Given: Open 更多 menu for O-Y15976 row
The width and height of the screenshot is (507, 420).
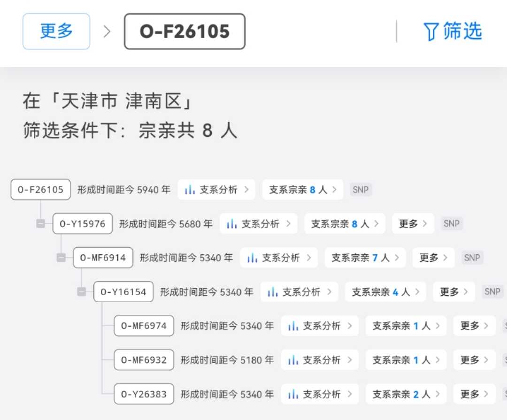Looking at the screenshot, I should [x=413, y=224].
